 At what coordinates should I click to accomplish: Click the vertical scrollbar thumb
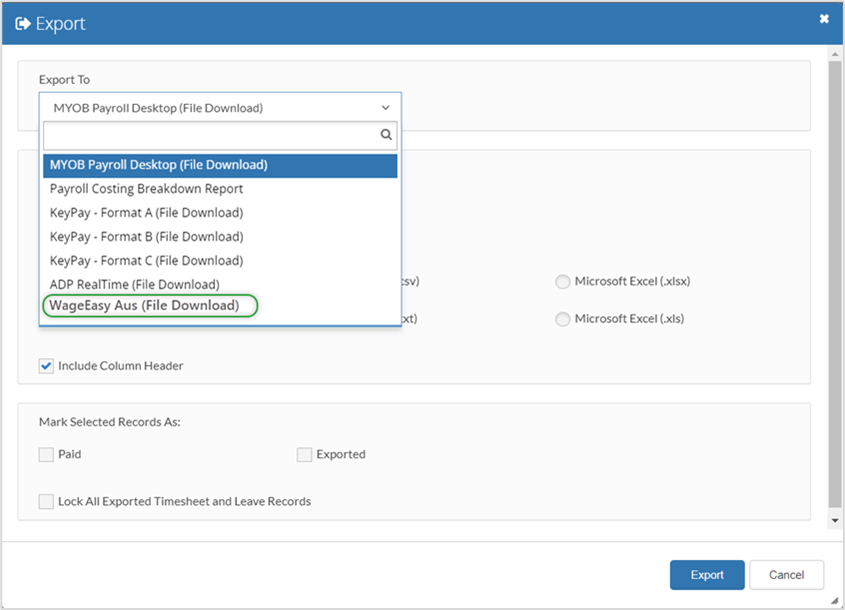tap(835, 284)
